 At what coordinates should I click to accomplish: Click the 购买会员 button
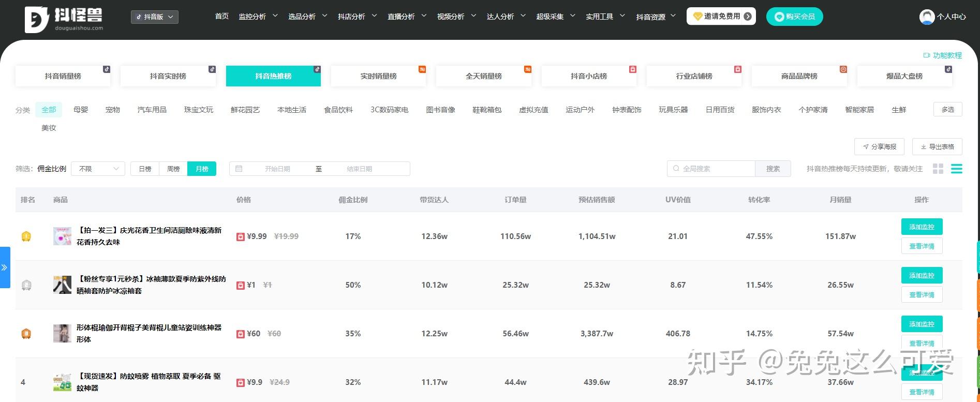(x=794, y=17)
